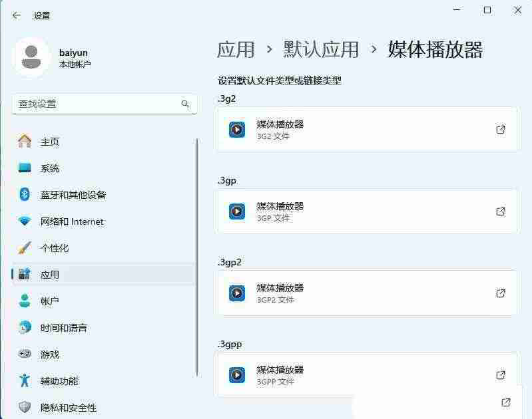Click the .3g2 extension heading

[x=226, y=98]
